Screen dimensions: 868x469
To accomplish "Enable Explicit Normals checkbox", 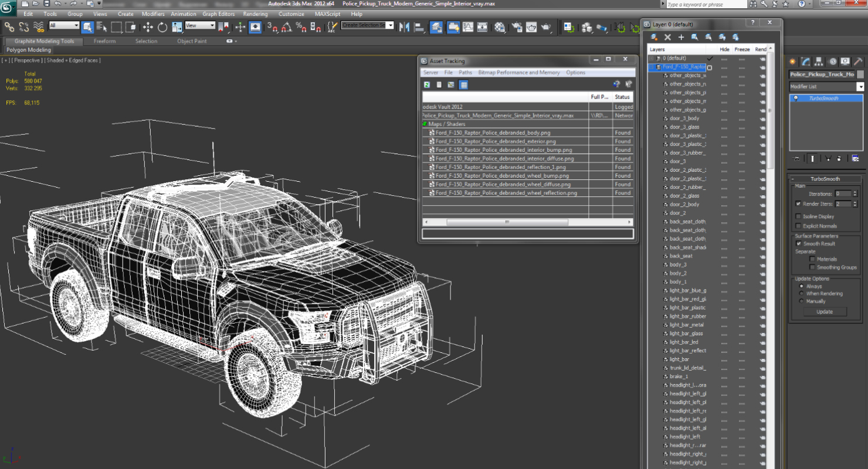I will tap(798, 226).
